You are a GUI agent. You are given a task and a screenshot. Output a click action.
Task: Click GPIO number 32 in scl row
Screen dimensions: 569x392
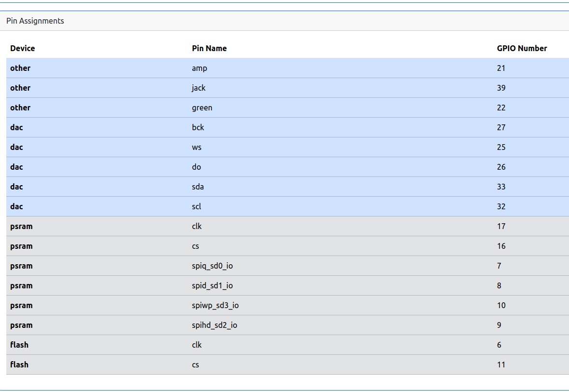[x=501, y=206]
